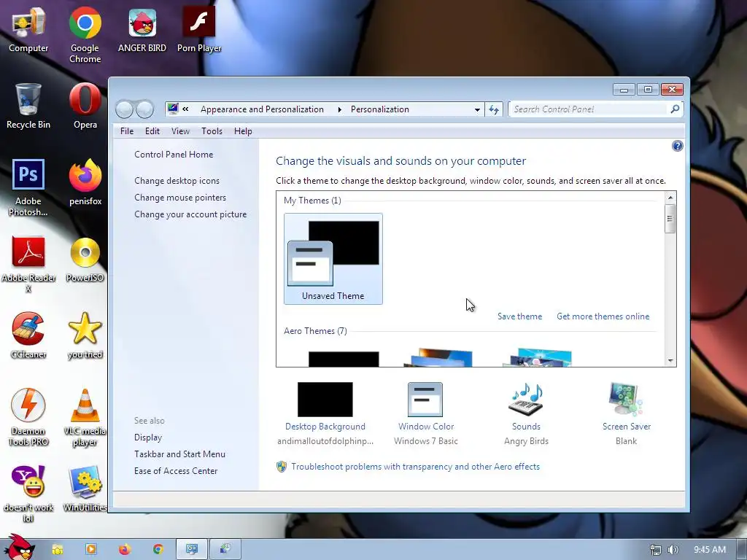Open the network tray icon
Screen dimensions: 747x560
point(656,550)
